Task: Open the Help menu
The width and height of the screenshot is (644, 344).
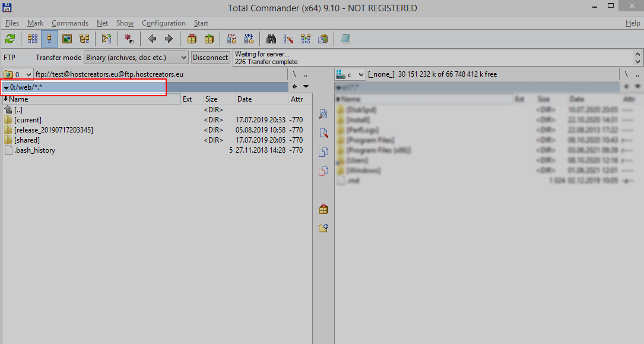Action: coord(633,23)
